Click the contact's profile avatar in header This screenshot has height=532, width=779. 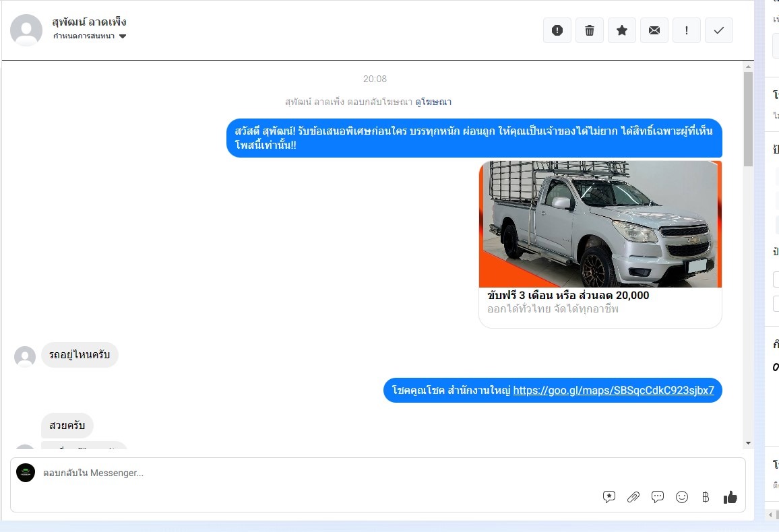pyautogui.click(x=26, y=30)
